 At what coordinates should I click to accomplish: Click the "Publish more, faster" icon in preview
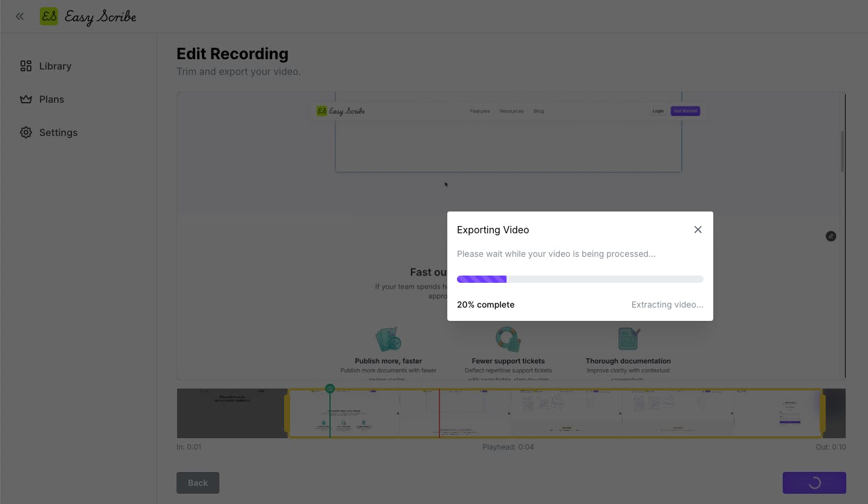coord(388,339)
